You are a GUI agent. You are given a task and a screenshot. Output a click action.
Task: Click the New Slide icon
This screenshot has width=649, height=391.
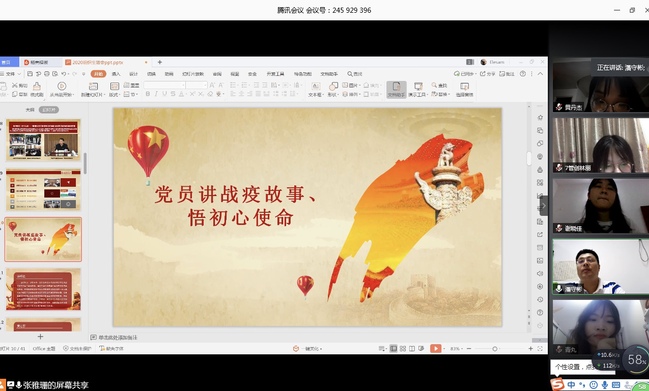tap(94, 86)
